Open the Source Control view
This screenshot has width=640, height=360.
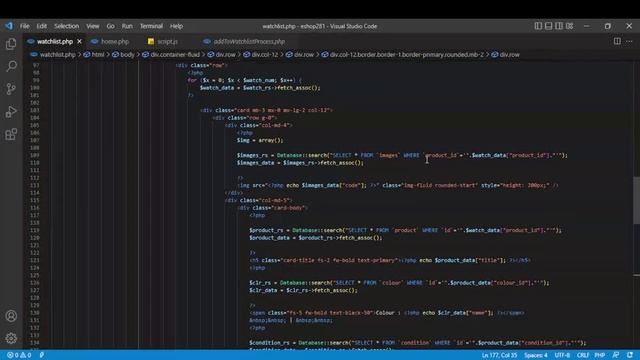pyautogui.click(x=11, y=89)
